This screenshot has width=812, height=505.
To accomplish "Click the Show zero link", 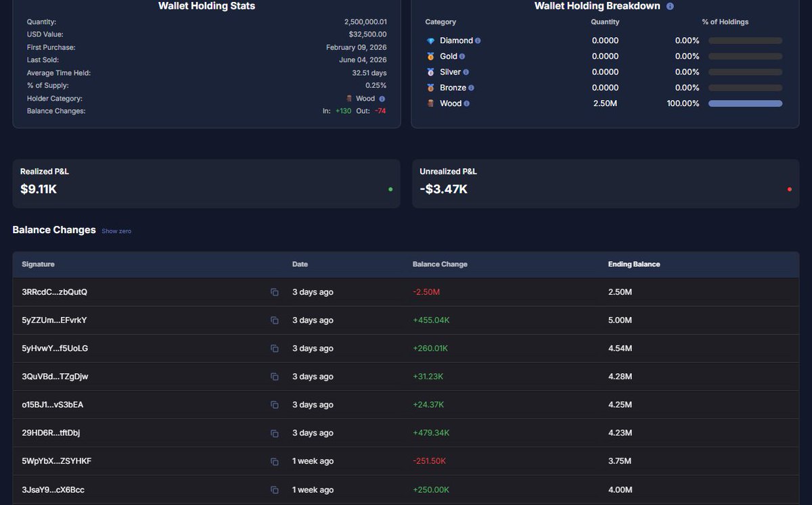I will pyautogui.click(x=116, y=231).
